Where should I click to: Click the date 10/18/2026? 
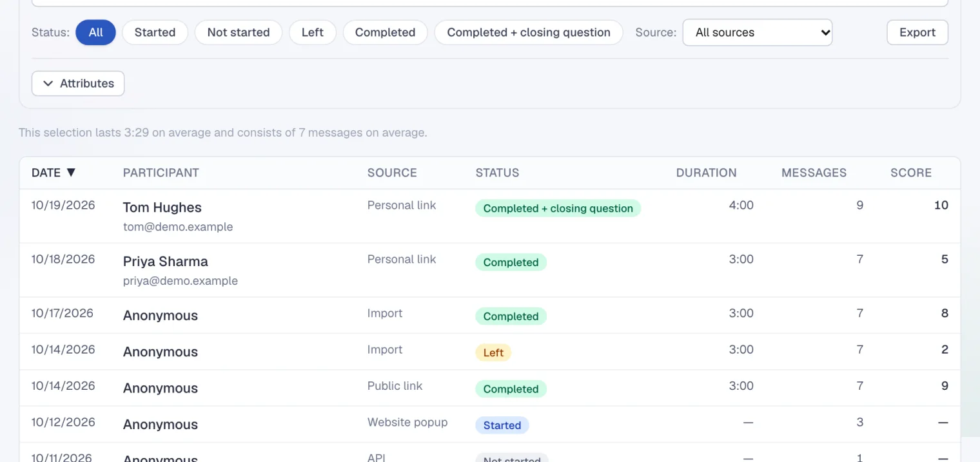pos(63,260)
